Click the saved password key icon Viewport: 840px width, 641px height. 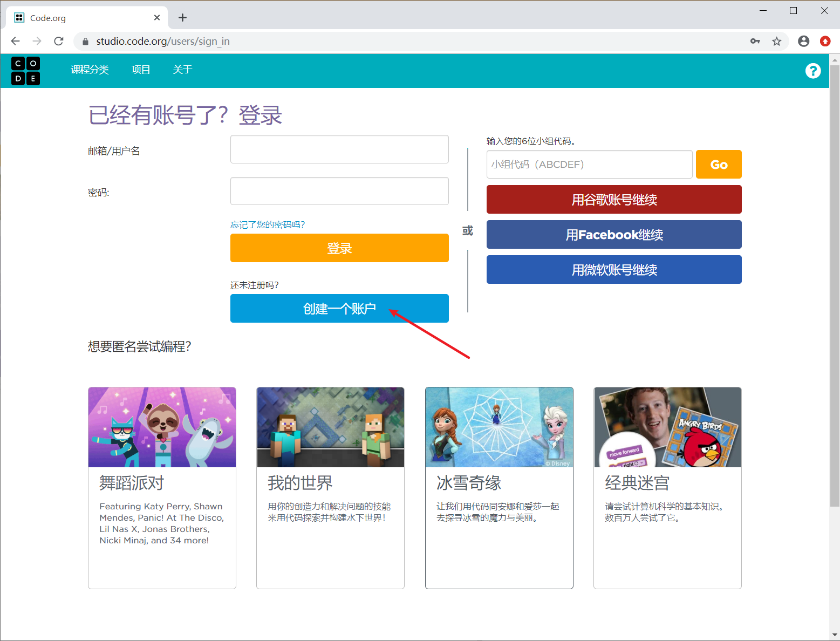[755, 41]
